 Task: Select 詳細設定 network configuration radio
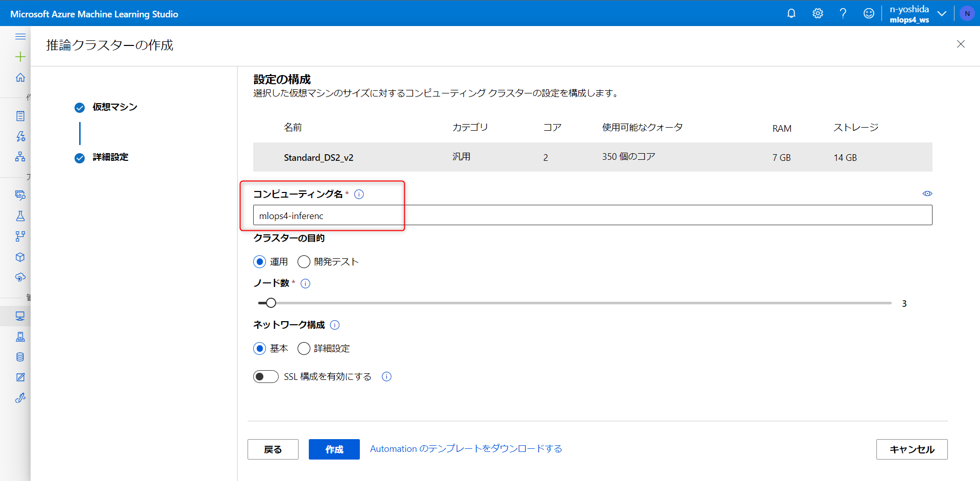pos(304,348)
